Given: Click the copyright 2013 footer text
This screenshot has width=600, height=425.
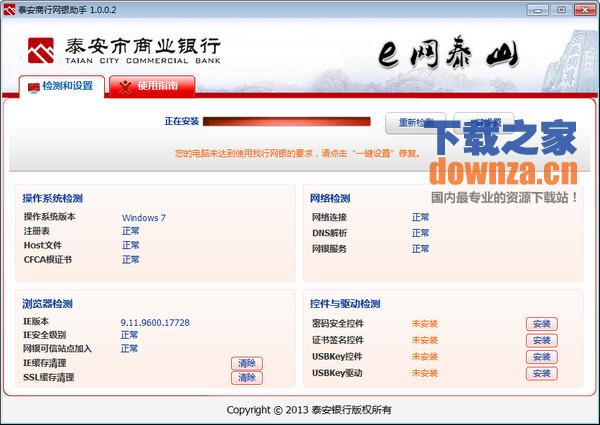Looking at the screenshot, I should click(x=309, y=410).
